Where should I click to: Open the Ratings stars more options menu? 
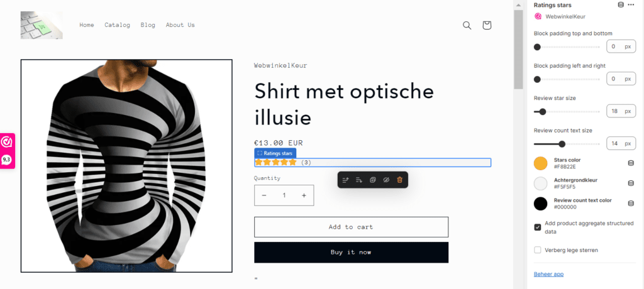631,5
